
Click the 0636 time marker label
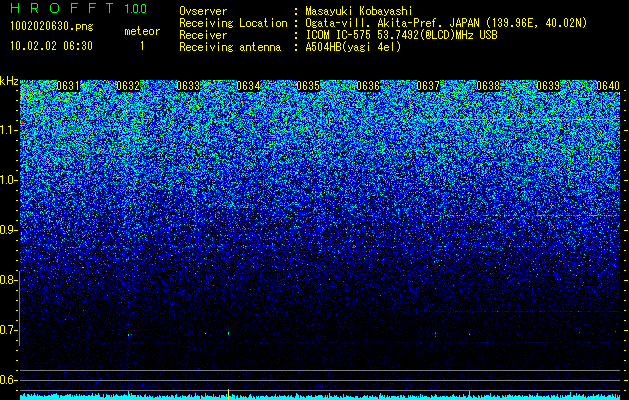click(x=368, y=86)
